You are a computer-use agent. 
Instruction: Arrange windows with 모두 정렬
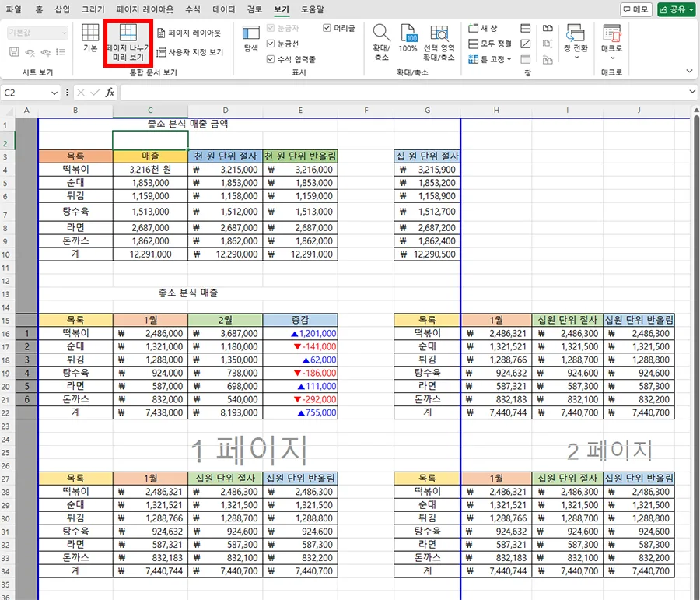click(492, 44)
